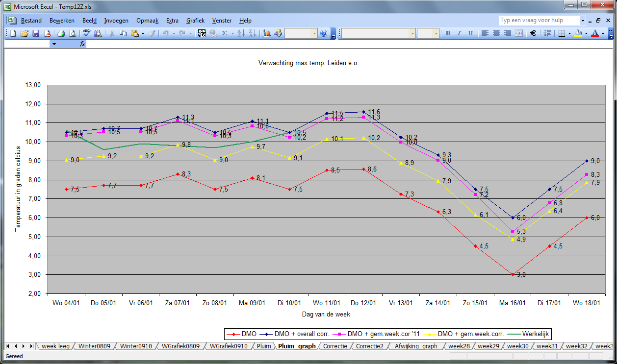This screenshot has width=617, height=364.
Task: Paste with the clipboard icon
Action: 134,33
